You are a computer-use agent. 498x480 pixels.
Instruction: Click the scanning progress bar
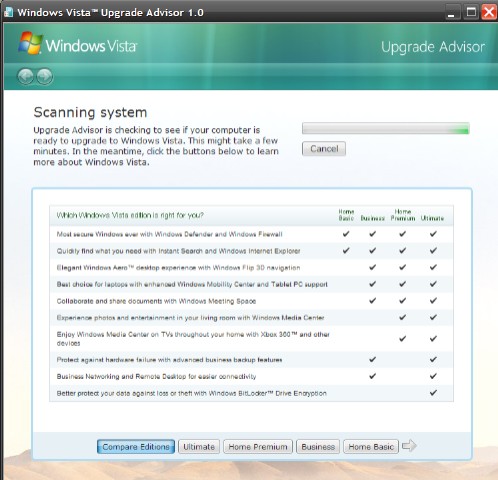(386, 129)
